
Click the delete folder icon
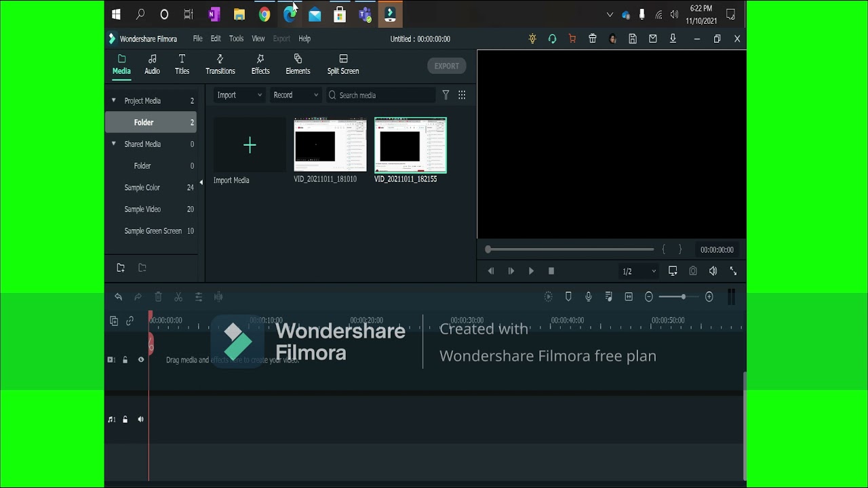pyautogui.click(x=142, y=268)
